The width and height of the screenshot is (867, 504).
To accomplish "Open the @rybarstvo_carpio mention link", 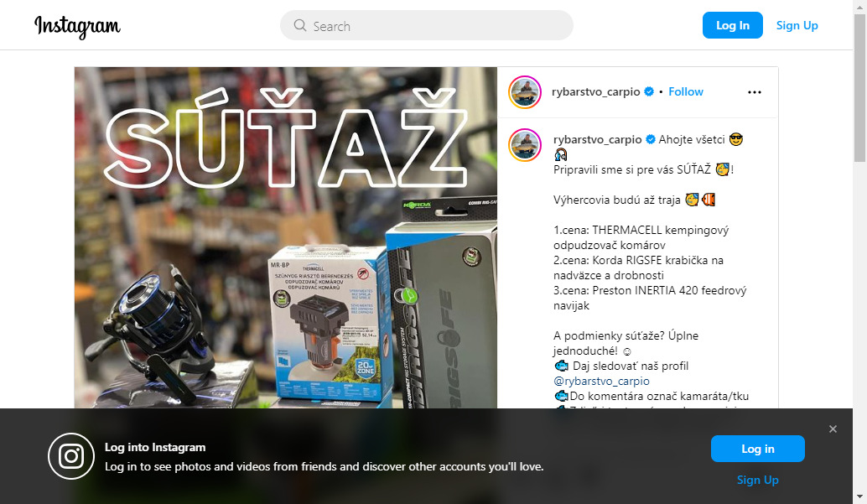I will [601, 382].
